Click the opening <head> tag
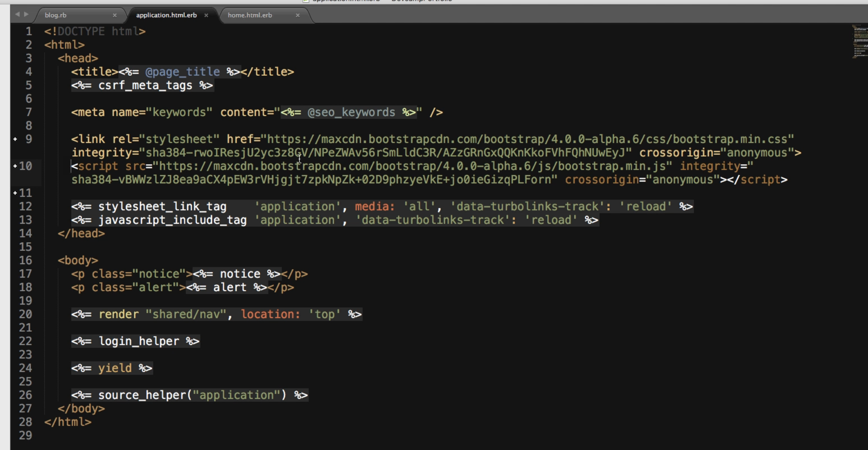Image resolution: width=868 pixels, height=450 pixels. pyautogui.click(x=78, y=58)
